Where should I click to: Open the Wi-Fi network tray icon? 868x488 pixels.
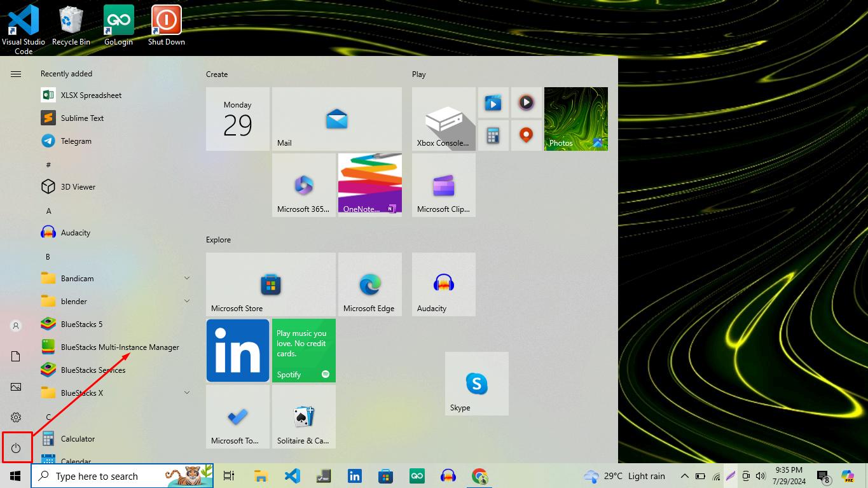pos(716,477)
